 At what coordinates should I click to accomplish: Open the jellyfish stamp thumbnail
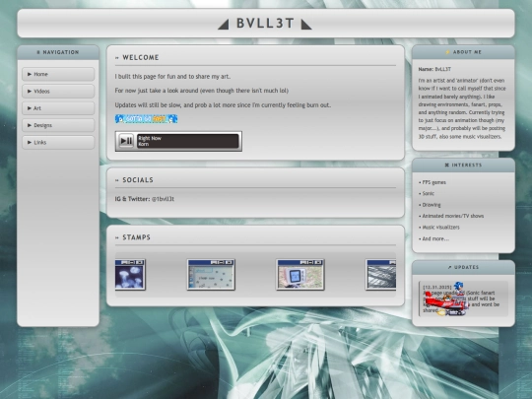pyautogui.click(x=130, y=275)
